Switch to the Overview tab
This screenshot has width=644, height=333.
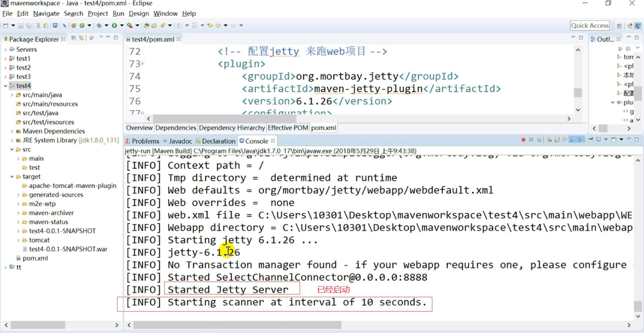coord(139,128)
